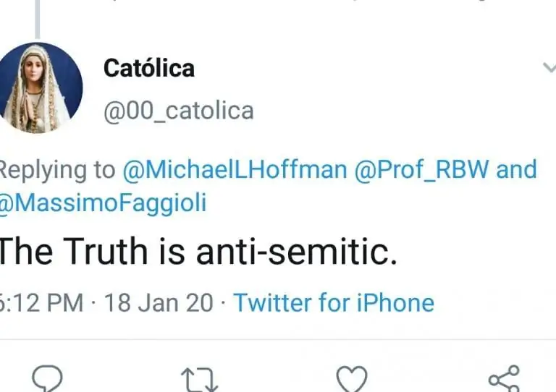
Task: Open the share icon options
Action: pos(504,378)
